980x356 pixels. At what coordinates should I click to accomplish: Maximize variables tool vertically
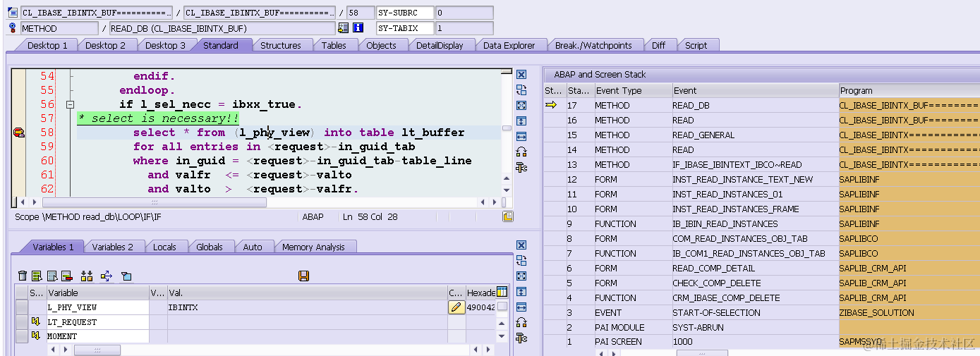(521, 292)
